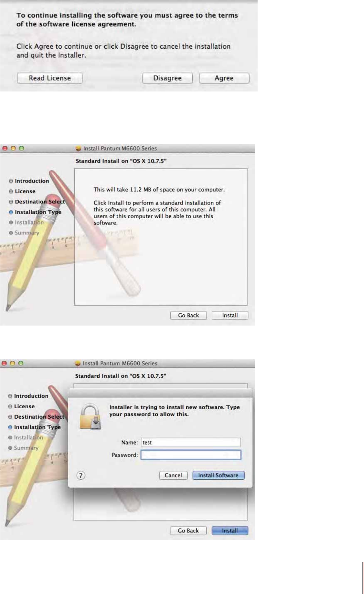Click the help question mark icon

coord(81,475)
